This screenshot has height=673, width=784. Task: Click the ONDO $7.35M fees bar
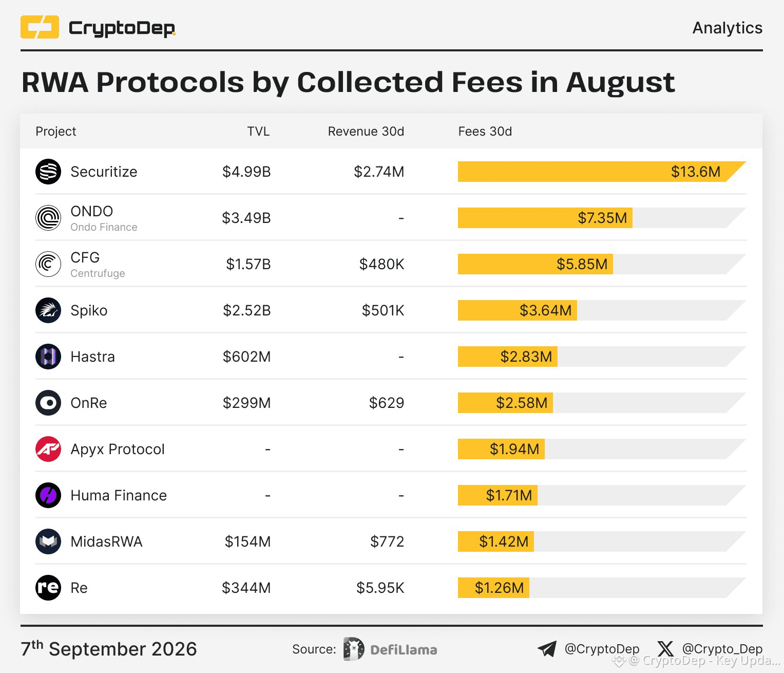pyautogui.click(x=545, y=218)
